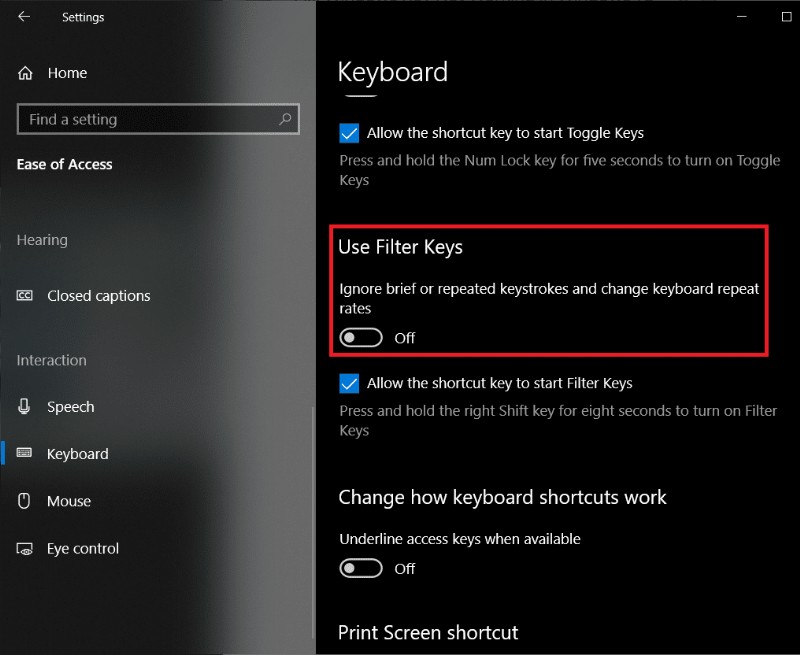
Task: Select the Closed captions CC icon
Action: click(24, 296)
